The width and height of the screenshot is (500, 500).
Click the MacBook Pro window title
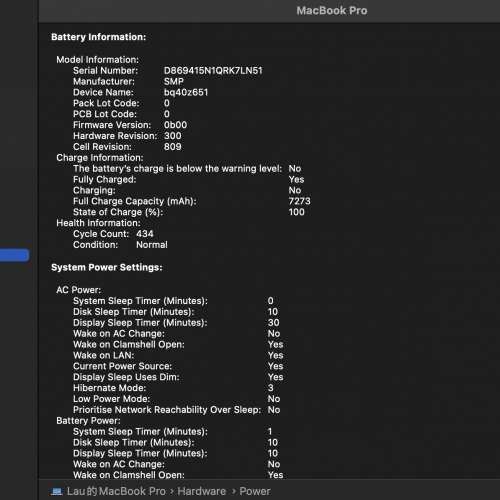332,11
